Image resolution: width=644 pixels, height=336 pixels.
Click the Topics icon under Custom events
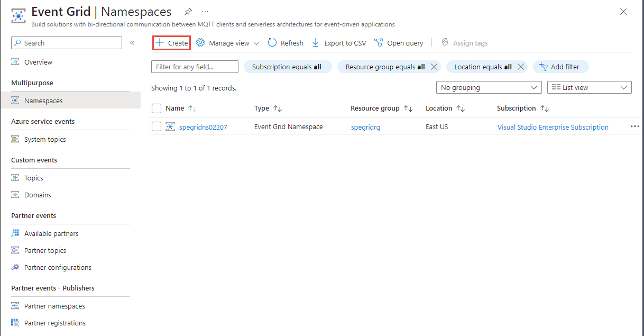point(15,178)
